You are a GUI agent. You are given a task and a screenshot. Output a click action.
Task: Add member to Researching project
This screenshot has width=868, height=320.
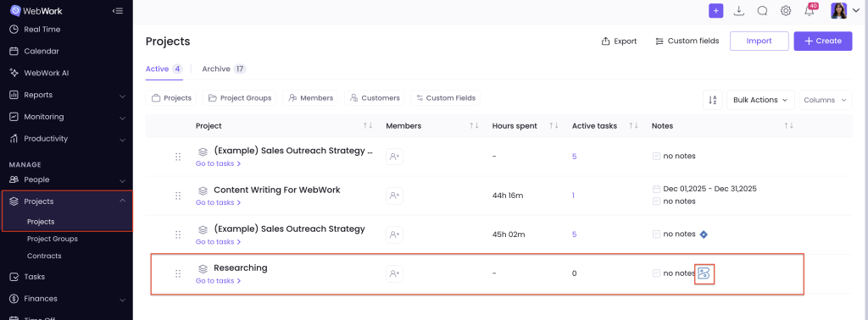point(394,273)
